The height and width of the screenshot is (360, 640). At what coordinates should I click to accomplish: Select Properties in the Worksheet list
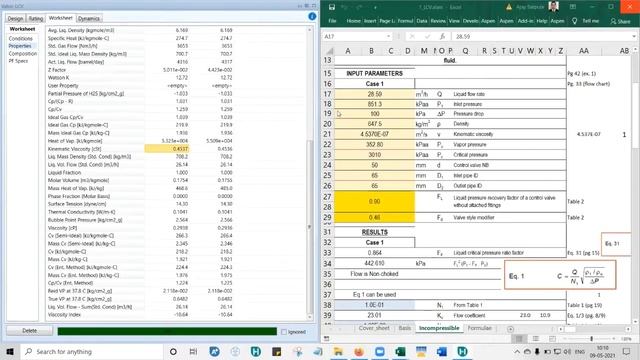(20, 46)
